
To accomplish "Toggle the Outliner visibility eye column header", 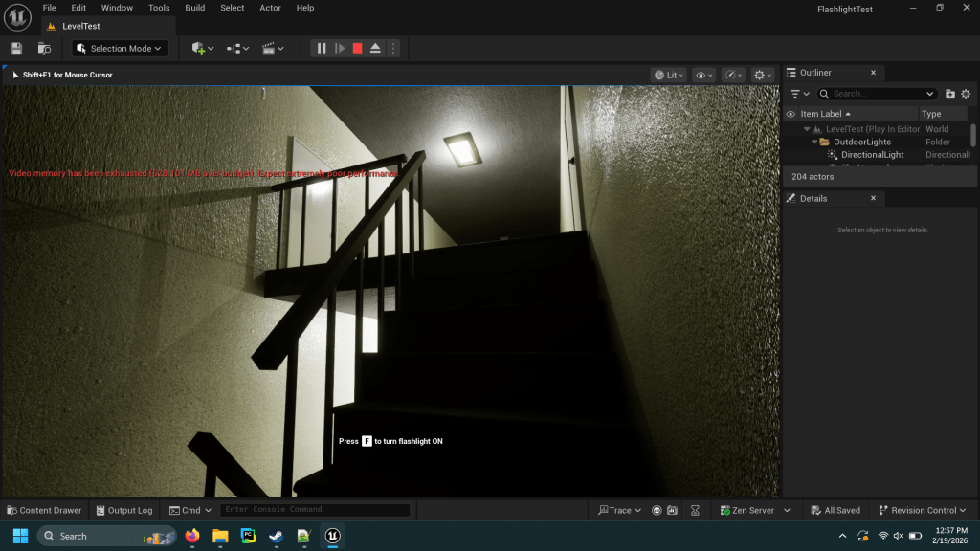I will (791, 114).
